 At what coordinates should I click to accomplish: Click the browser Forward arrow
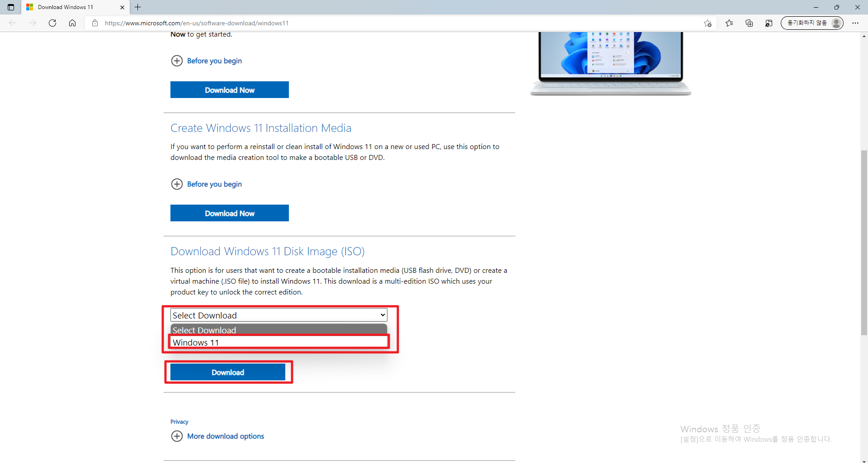(x=33, y=23)
